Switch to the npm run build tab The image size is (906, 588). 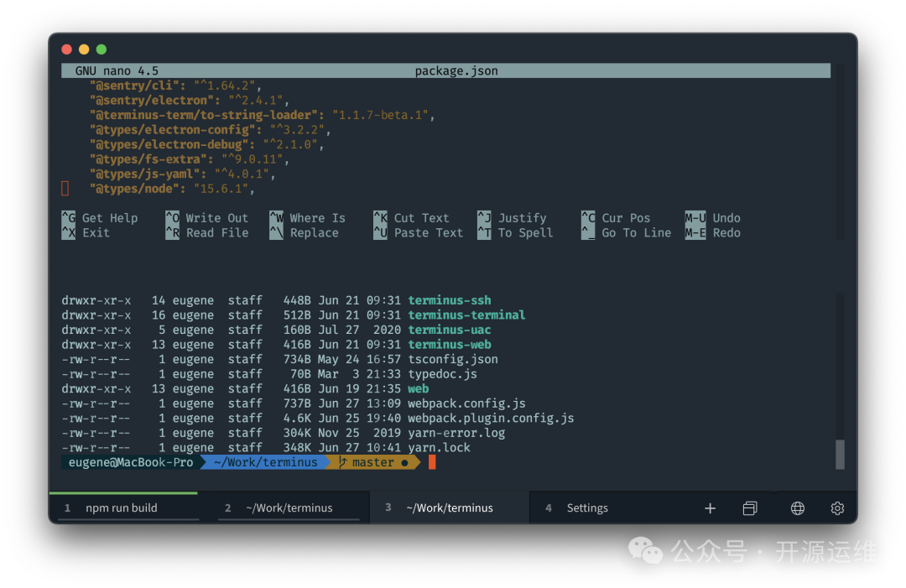tap(122, 508)
